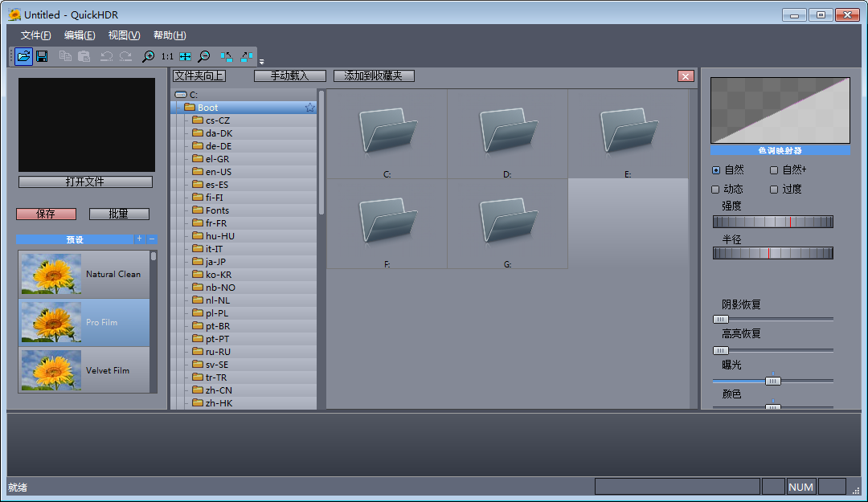The height and width of the screenshot is (502, 868).
Task: Add the Boot folder to favorites star
Action: coord(309,108)
